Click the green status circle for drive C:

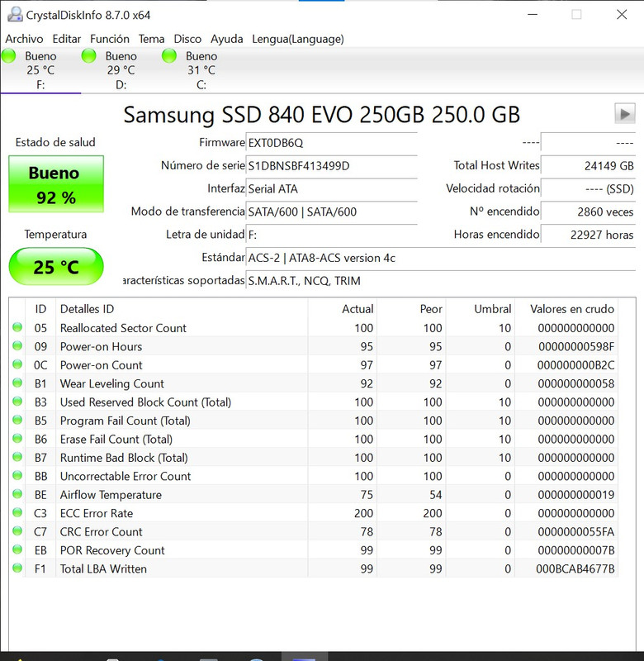(x=169, y=55)
